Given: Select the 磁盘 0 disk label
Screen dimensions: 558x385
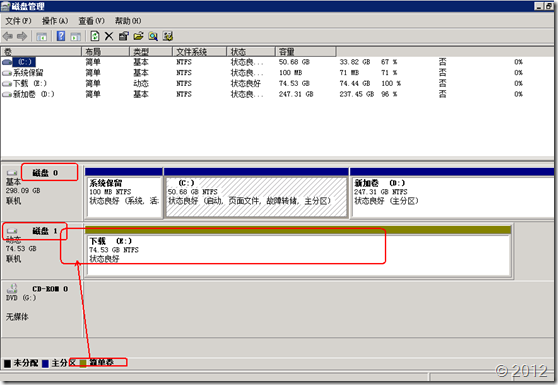Looking at the screenshot, I should (x=45, y=173).
